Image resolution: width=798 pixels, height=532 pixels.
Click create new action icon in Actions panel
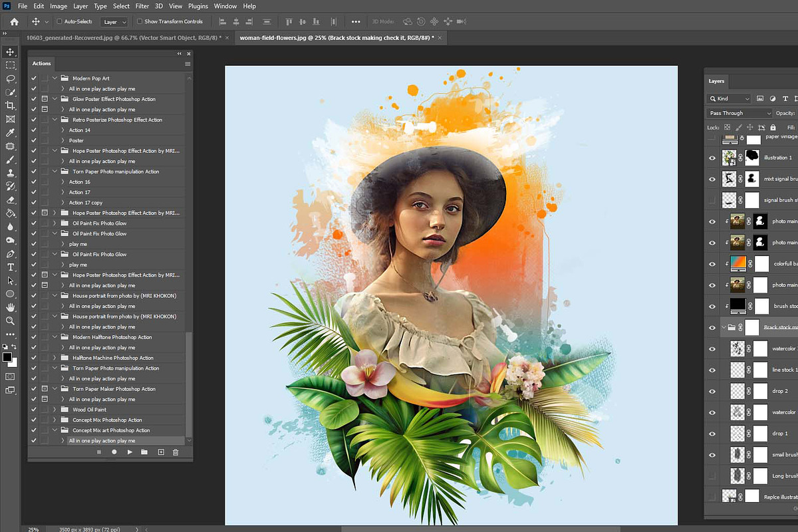[160, 452]
